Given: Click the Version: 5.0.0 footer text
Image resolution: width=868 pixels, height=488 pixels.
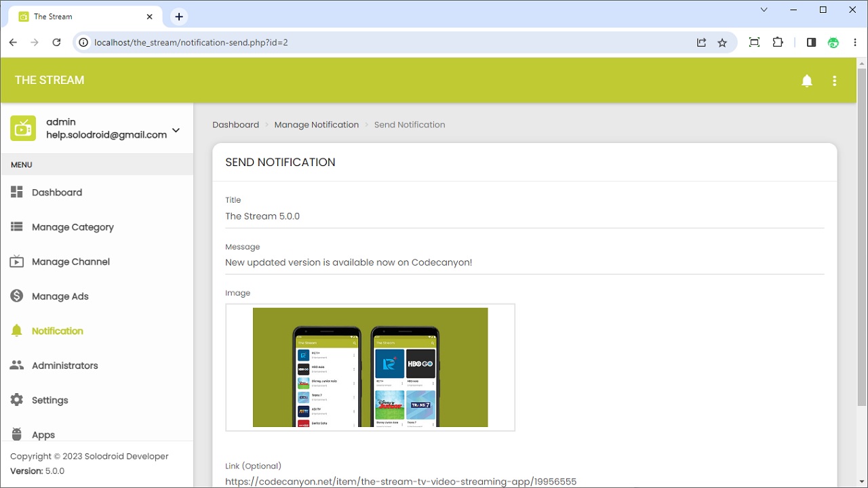Looking at the screenshot, I should click(x=37, y=471).
